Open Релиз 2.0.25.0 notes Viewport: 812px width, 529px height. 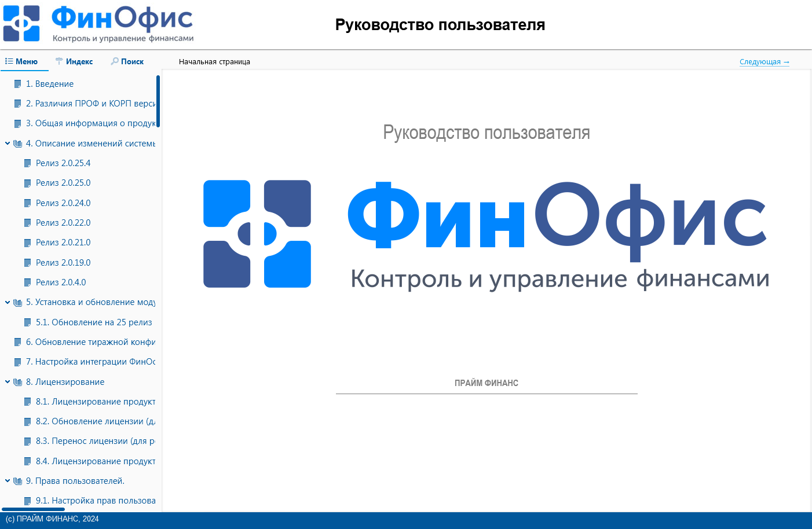63,183
